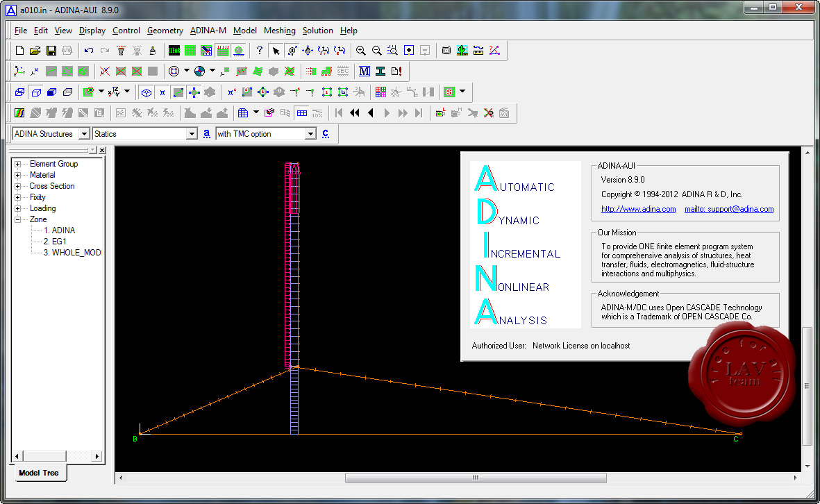820x504 pixels.
Task: Click the red X scissors icon
Action: click(488, 113)
